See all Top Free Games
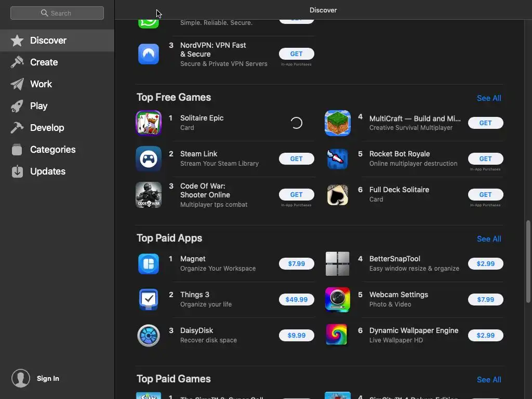This screenshot has width=532, height=399. (x=489, y=98)
